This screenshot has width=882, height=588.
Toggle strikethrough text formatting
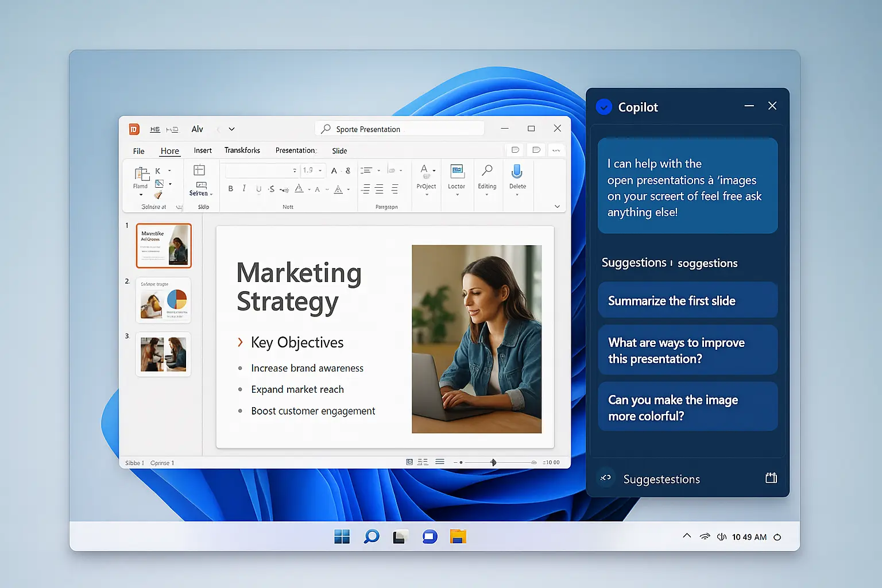click(272, 189)
